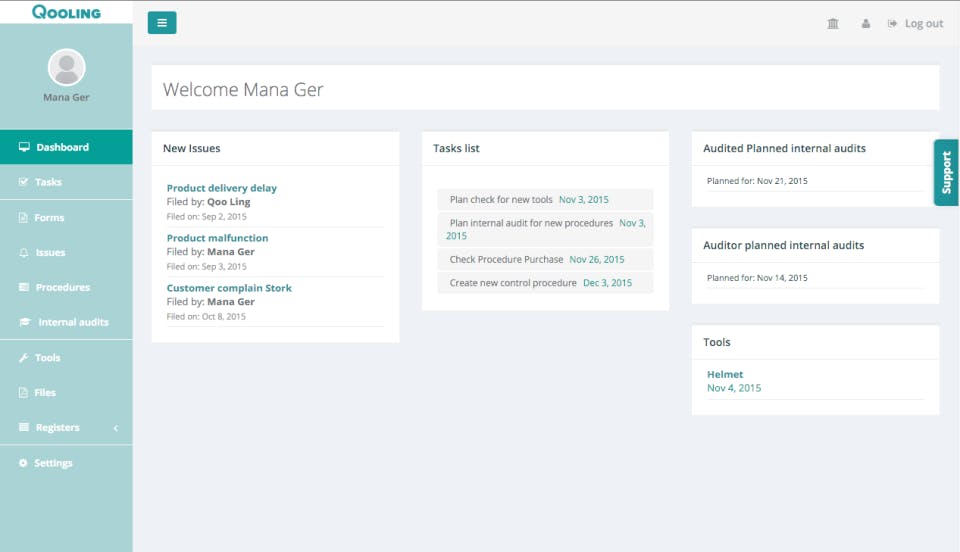Open Settings from the sidebar
This screenshot has height=552, width=960.
53,464
